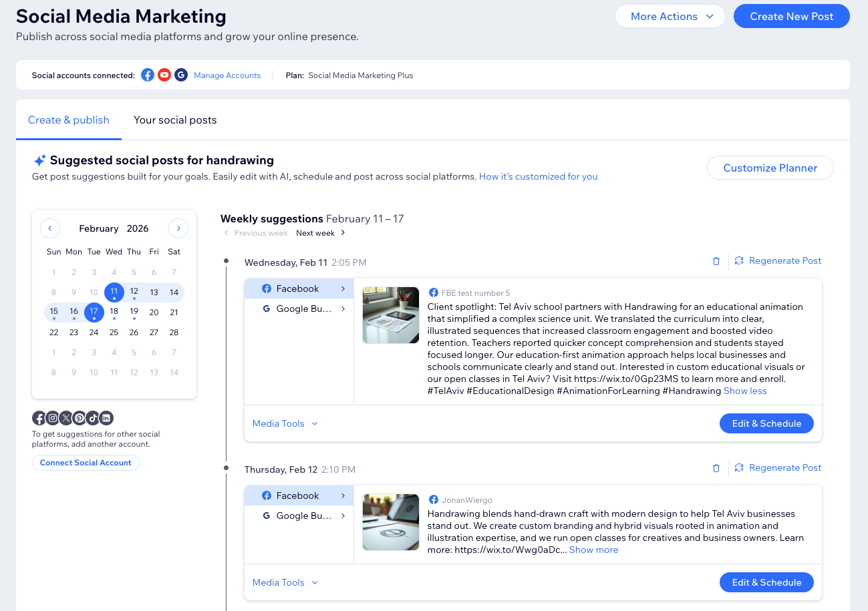The image size is (868, 611).
Task: Click the LinkedIn icon below the calendar
Action: [106, 417]
